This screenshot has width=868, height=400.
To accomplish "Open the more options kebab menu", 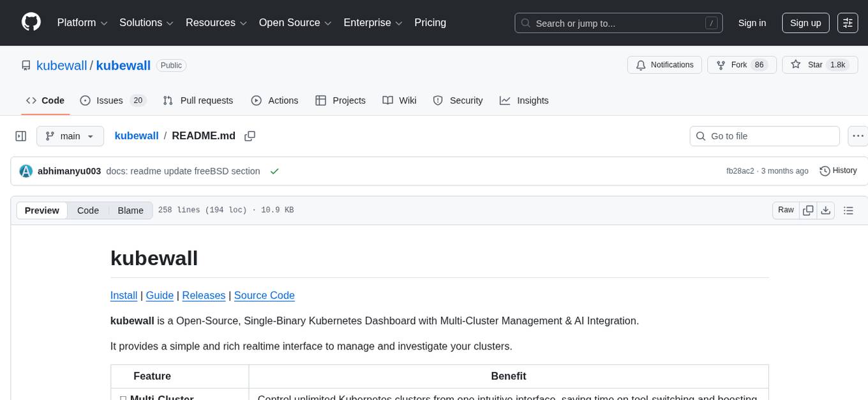I will (x=858, y=135).
